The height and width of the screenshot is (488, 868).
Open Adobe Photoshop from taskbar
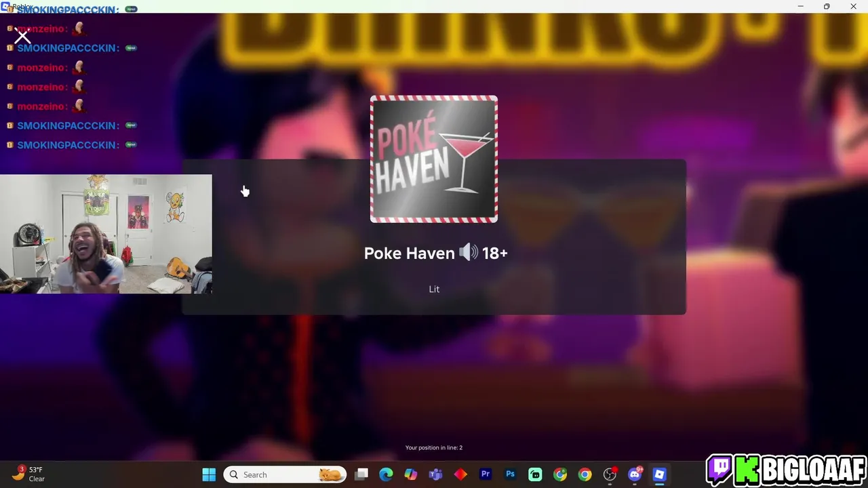tap(510, 474)
